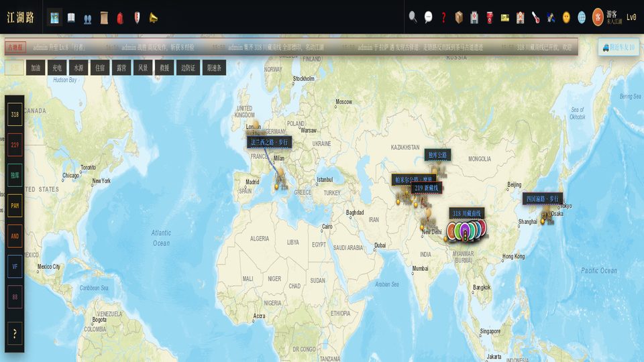
Task: Open the yellow ID card icon
Action: tap(504, 17)
